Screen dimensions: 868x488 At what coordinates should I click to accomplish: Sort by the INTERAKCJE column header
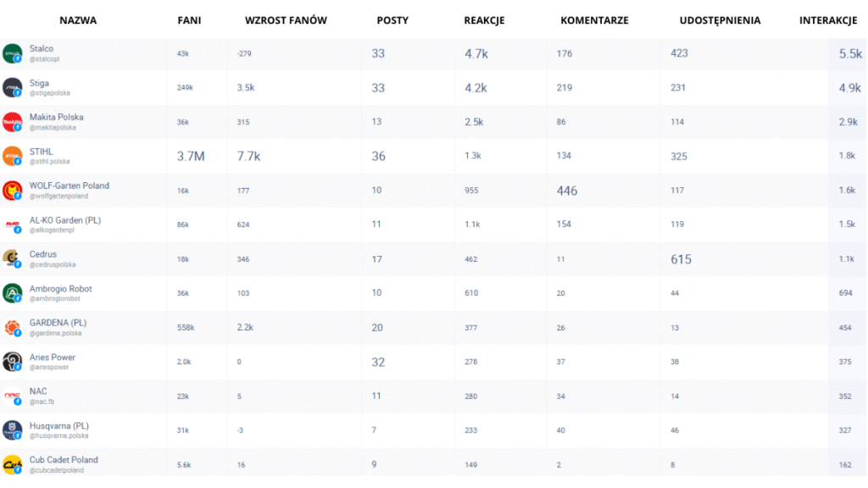828,20
